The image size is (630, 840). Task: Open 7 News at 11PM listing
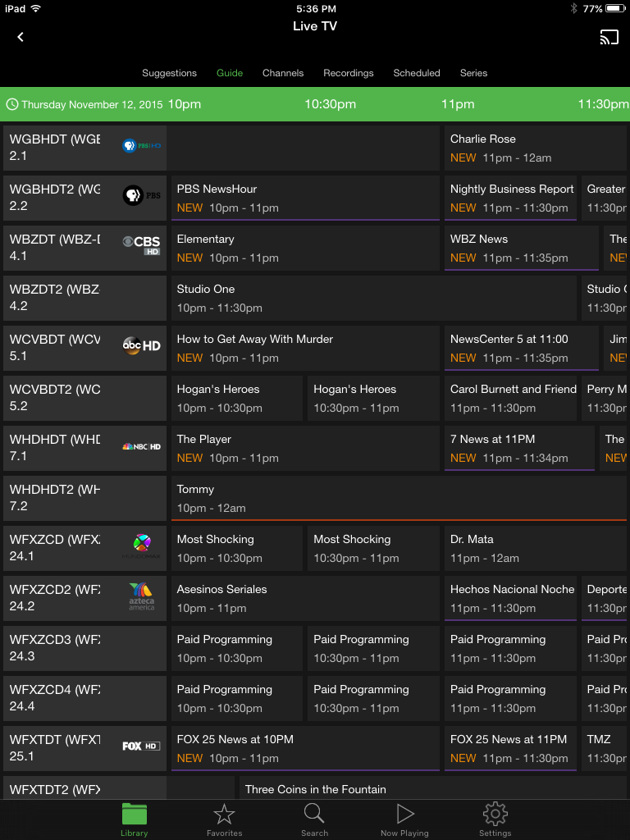point(519,449)
